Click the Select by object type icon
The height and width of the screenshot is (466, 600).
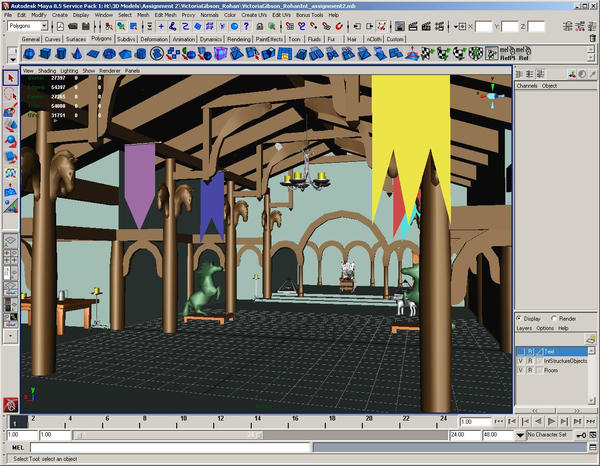(121, 26)
